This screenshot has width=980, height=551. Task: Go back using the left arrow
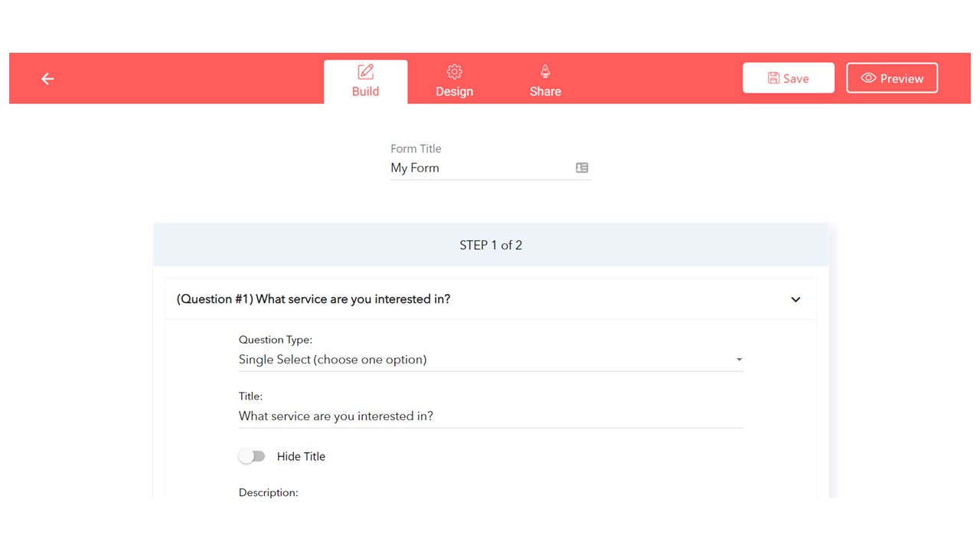(47, 78)
